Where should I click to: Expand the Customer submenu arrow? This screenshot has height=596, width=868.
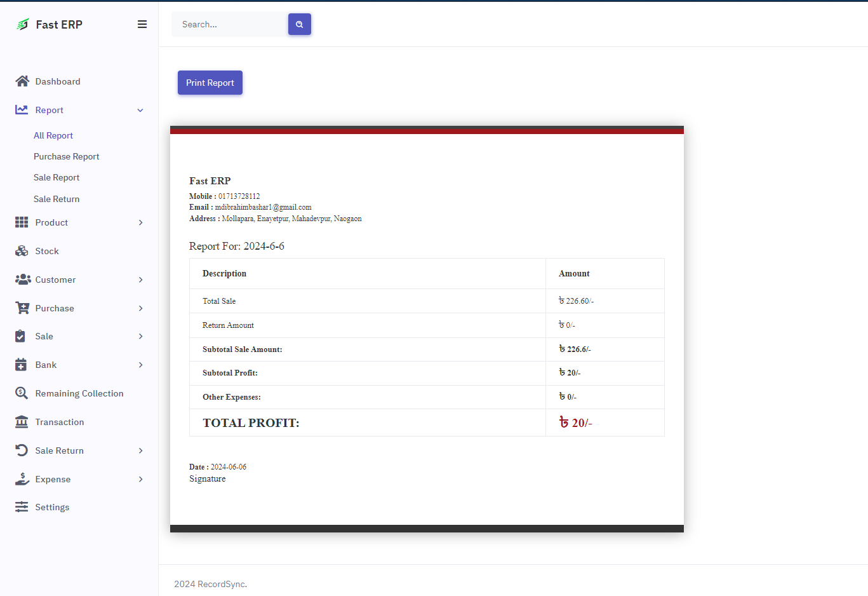(x=140, y=280)
